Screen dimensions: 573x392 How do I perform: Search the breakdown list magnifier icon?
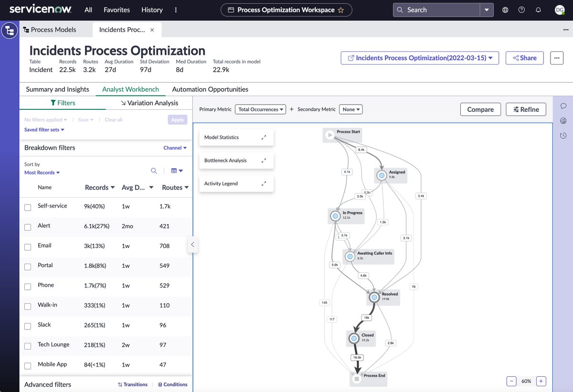[154, 170]
